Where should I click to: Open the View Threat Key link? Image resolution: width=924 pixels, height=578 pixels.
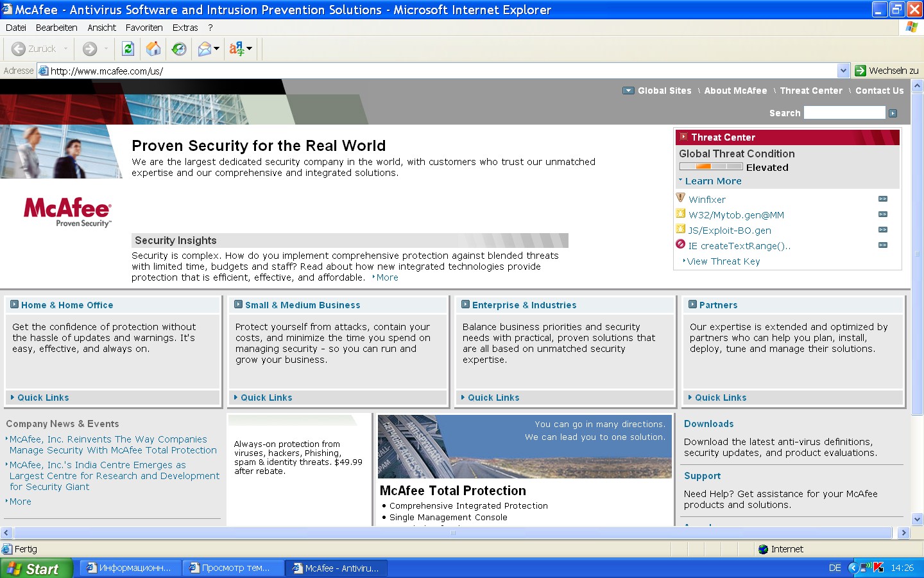click(723, 261)
